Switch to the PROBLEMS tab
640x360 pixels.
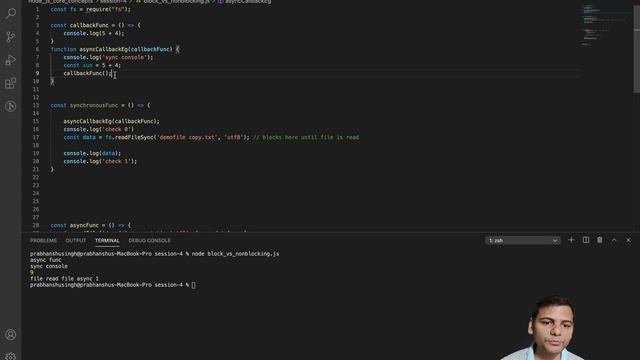[x=43, y=240]
